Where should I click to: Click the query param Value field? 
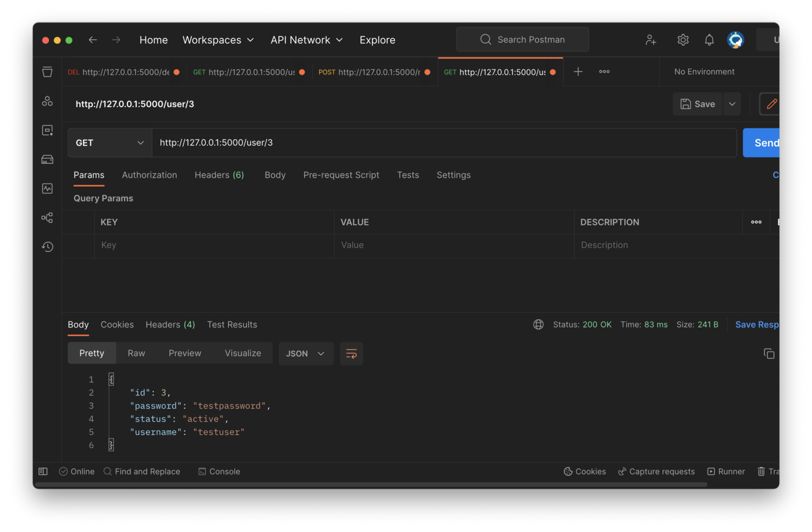click(454, 245)
